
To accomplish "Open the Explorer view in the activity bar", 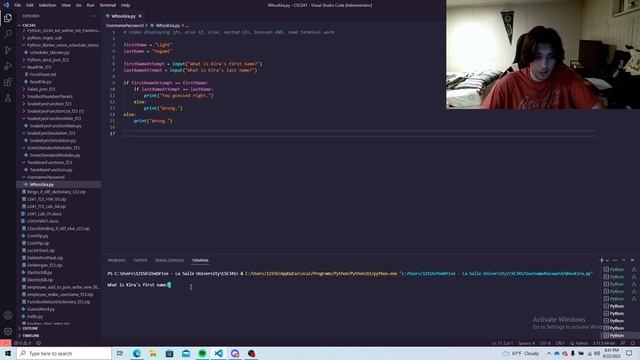I will coord(8,18).
